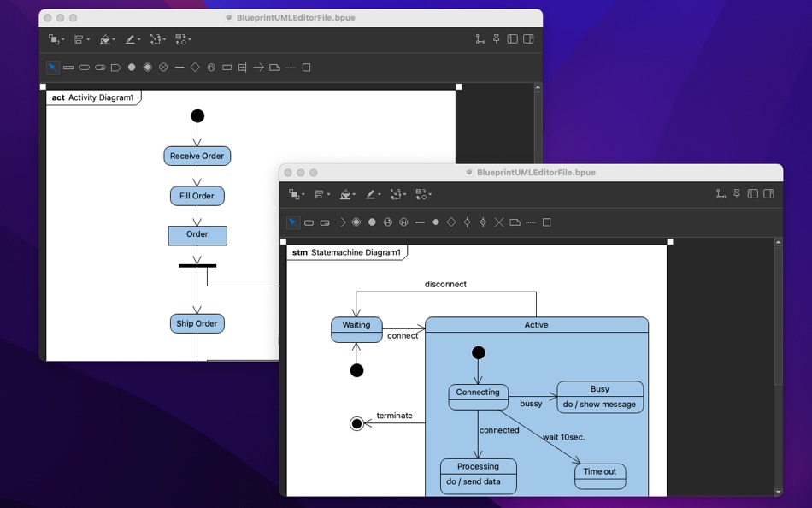Click the 'terminate' transition label
This screenshot has height=508, width=812.
pyautogui.click(x=394, y=416)
